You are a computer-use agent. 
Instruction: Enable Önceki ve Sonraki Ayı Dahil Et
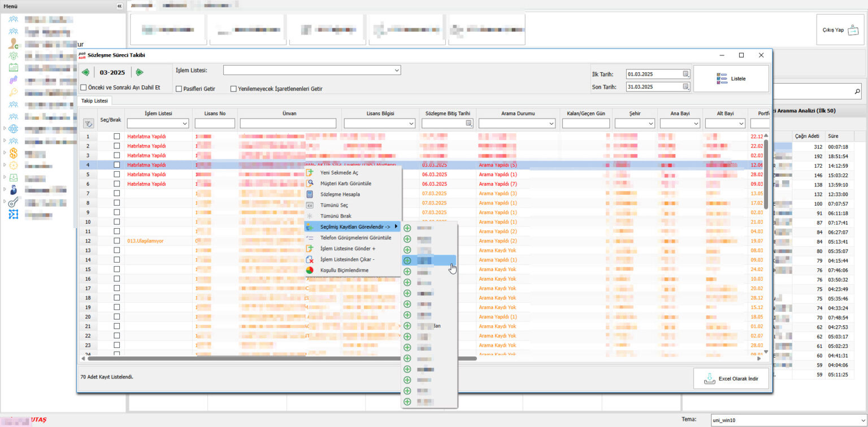[84, 88]
